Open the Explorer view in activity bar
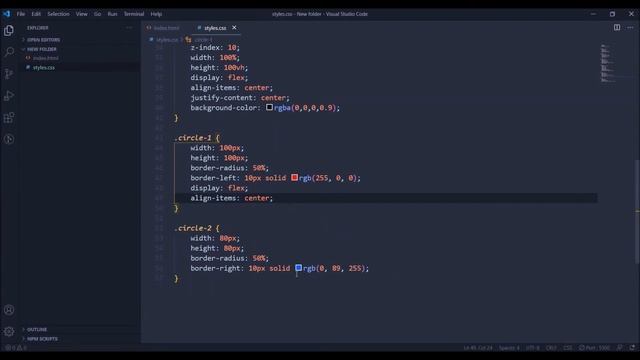This screenshot has width=640, height=360. (x=9, y=31)
